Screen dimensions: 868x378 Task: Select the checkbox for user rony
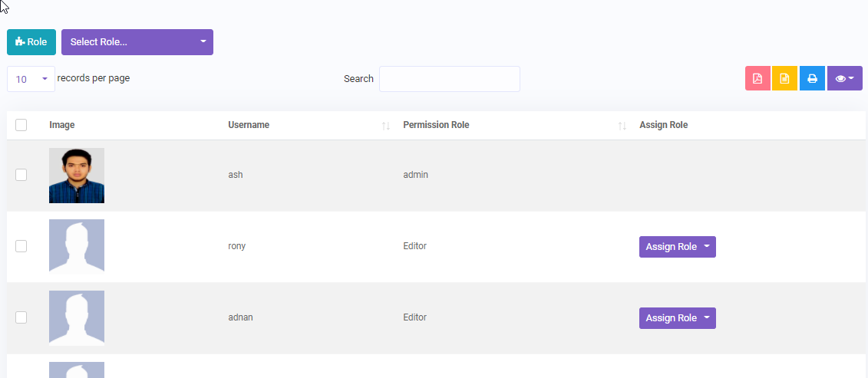[21, 246]
